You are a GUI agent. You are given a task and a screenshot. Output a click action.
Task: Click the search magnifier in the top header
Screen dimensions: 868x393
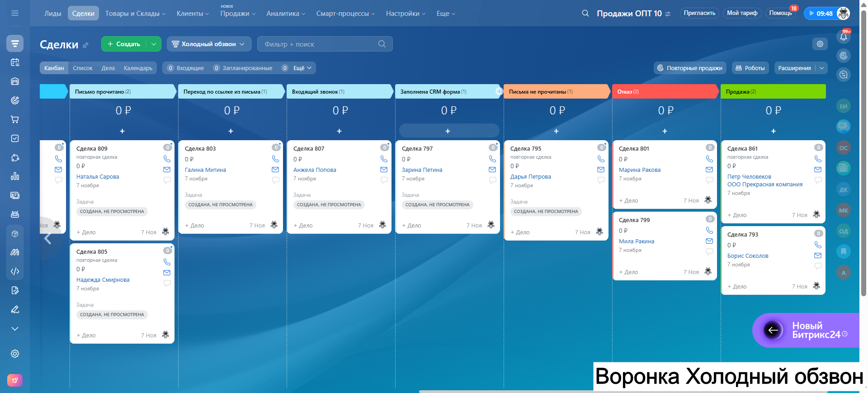point(585,13)
